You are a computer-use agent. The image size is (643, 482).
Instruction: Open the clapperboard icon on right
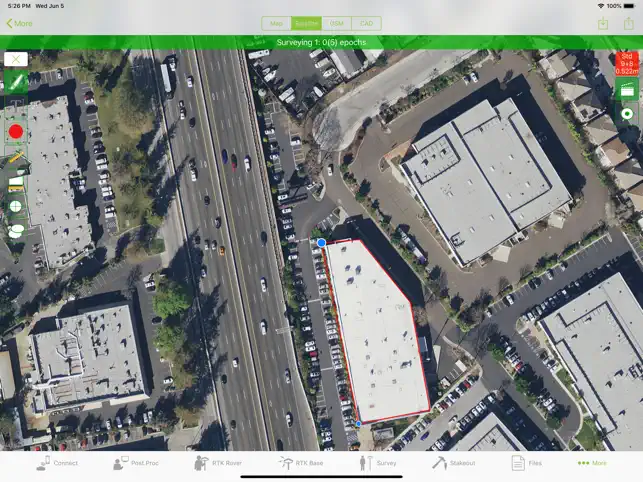pos(627,90)
